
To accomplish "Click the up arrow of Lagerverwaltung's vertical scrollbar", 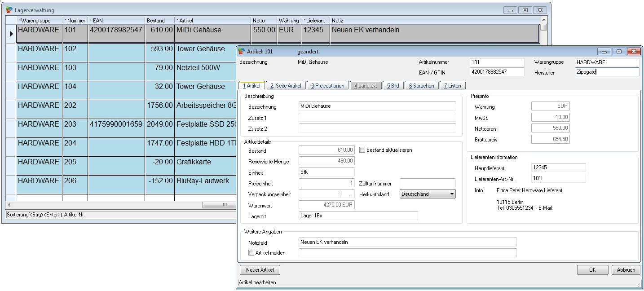I will (x=543, y=20).
